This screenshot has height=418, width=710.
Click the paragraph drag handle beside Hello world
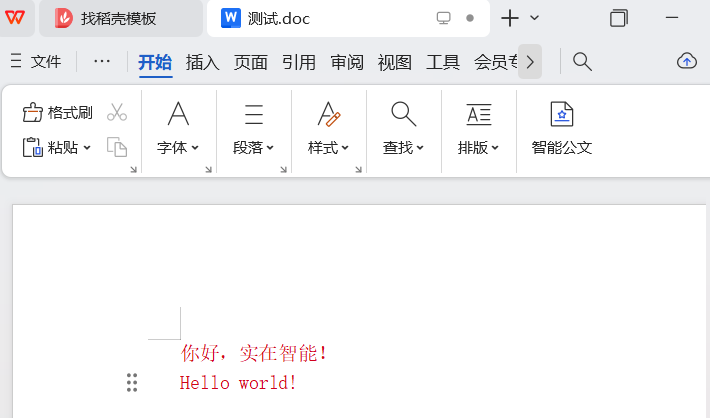coord(132,382)
